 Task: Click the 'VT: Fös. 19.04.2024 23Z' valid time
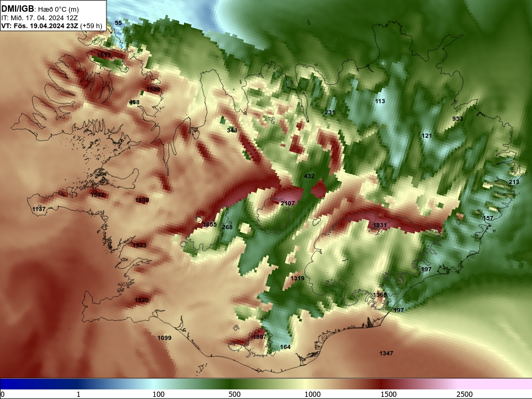point(40,26)
